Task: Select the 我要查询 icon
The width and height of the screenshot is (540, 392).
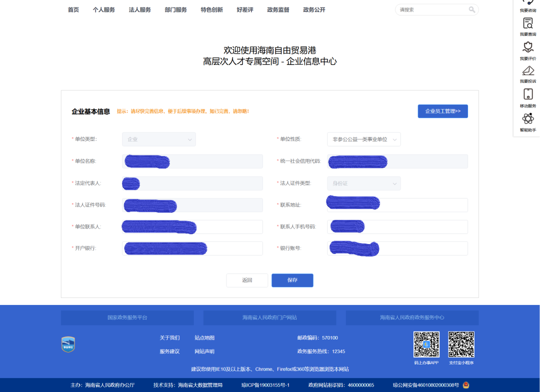Action: (527, 24)
